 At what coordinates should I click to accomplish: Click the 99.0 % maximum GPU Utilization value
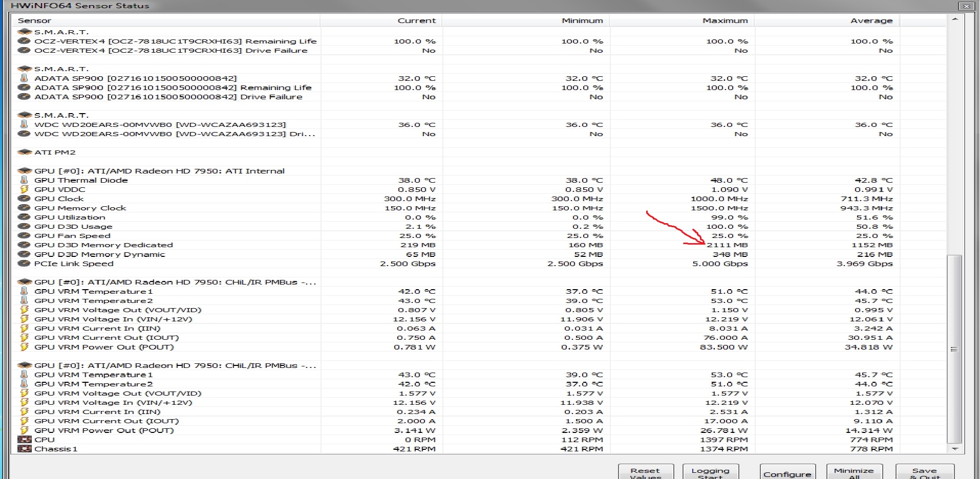(729, 217)
